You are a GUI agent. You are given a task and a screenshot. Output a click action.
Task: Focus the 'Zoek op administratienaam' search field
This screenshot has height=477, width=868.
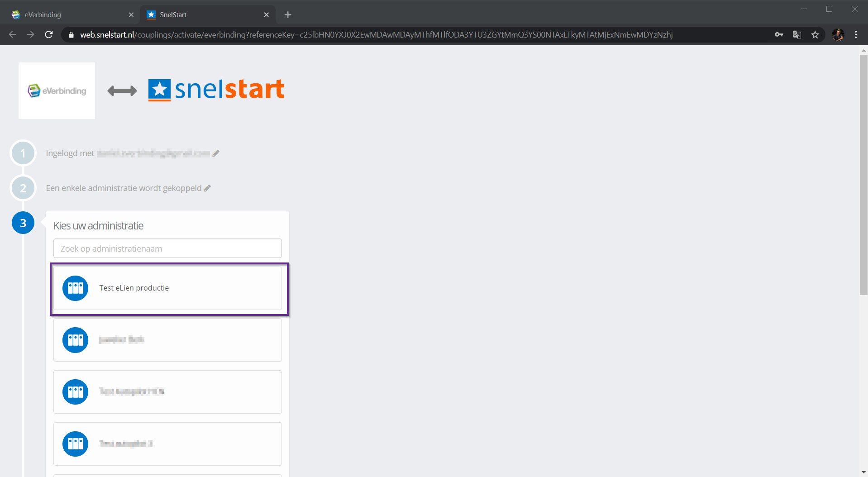click(x=167, y=248)
